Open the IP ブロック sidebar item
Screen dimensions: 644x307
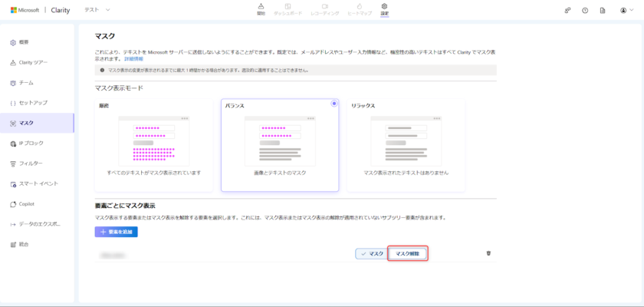(32, 144)
